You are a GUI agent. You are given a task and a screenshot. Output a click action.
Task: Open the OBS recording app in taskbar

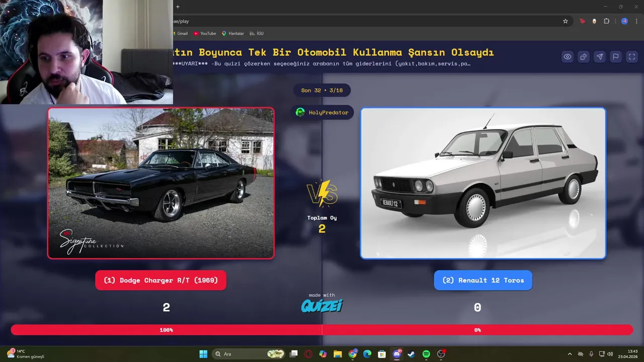441,354
